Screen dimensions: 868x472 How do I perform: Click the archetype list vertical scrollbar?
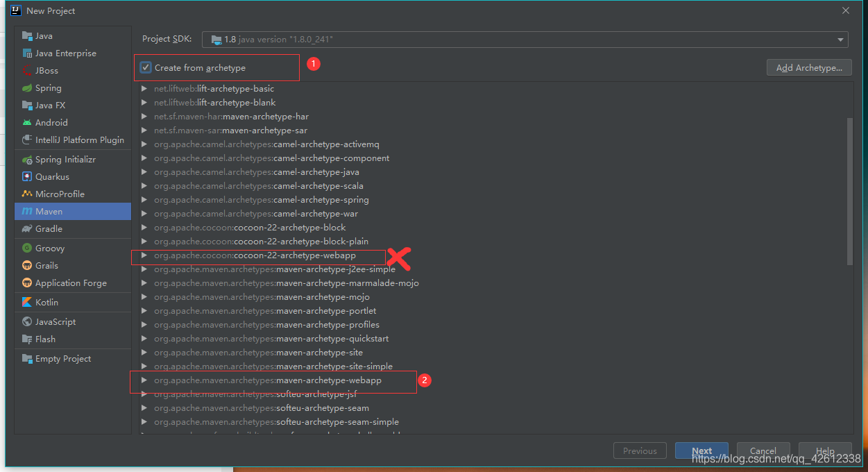(850, 191)
